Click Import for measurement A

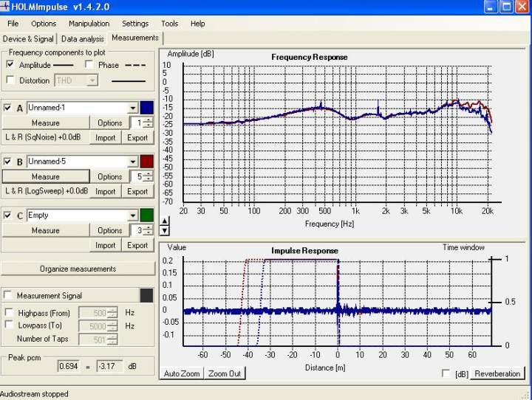pos(105,137)
